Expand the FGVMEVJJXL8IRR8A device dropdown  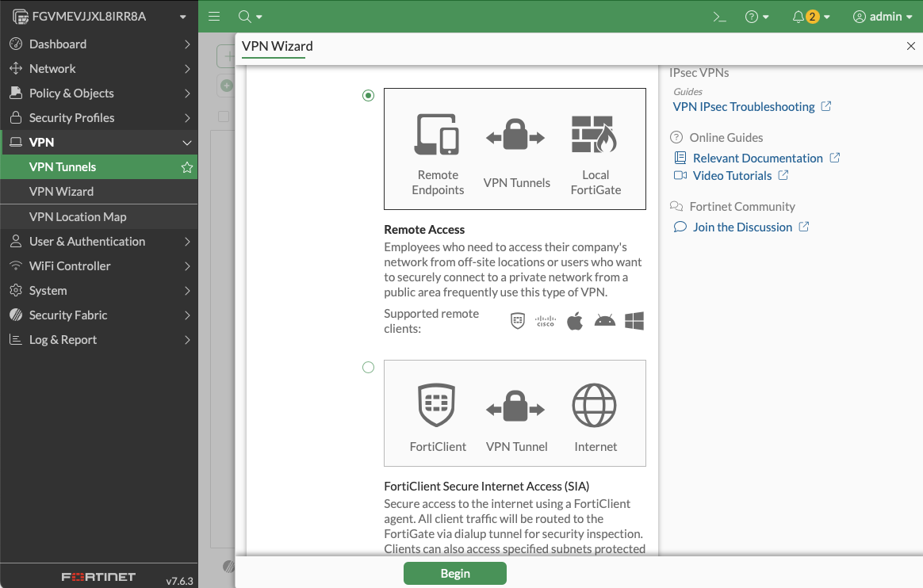click(x=183, y=17)
